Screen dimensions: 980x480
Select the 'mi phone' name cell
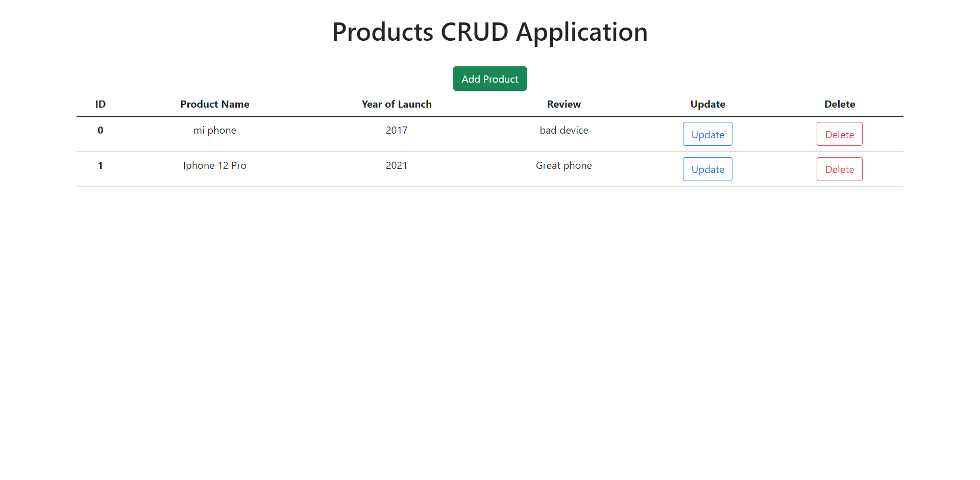click(x=215, y=130)
